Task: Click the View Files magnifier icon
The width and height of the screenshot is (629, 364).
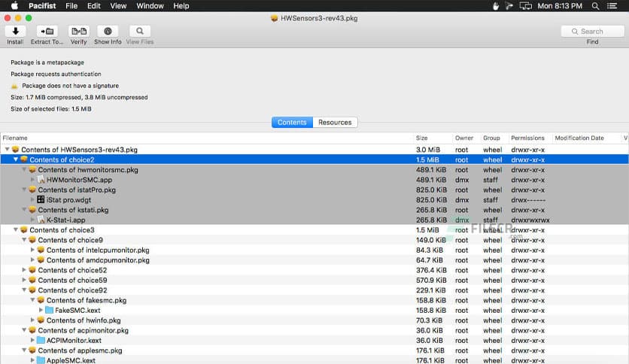Action: pos(140,32)
